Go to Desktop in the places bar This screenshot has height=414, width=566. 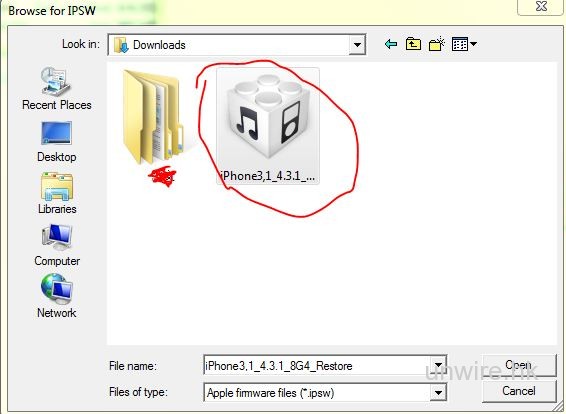click(57, 142)
